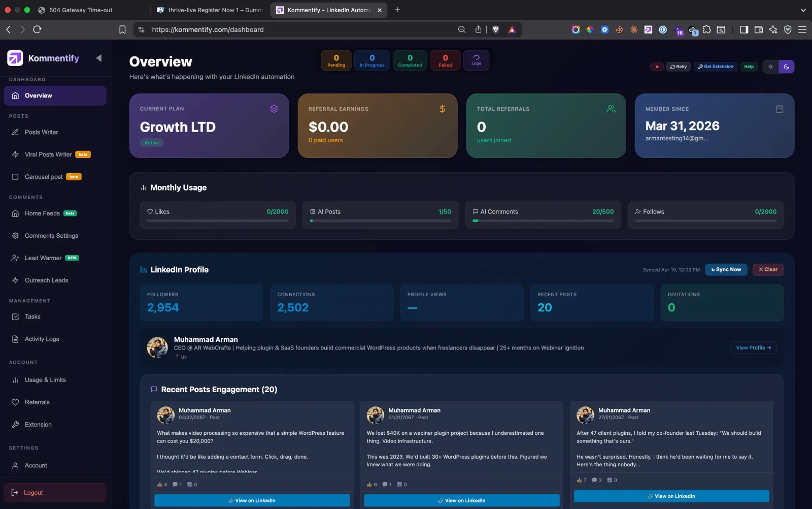812x509 pixels.
Task: Click the Kommentify logo icon
Action: tap(15, 58)
